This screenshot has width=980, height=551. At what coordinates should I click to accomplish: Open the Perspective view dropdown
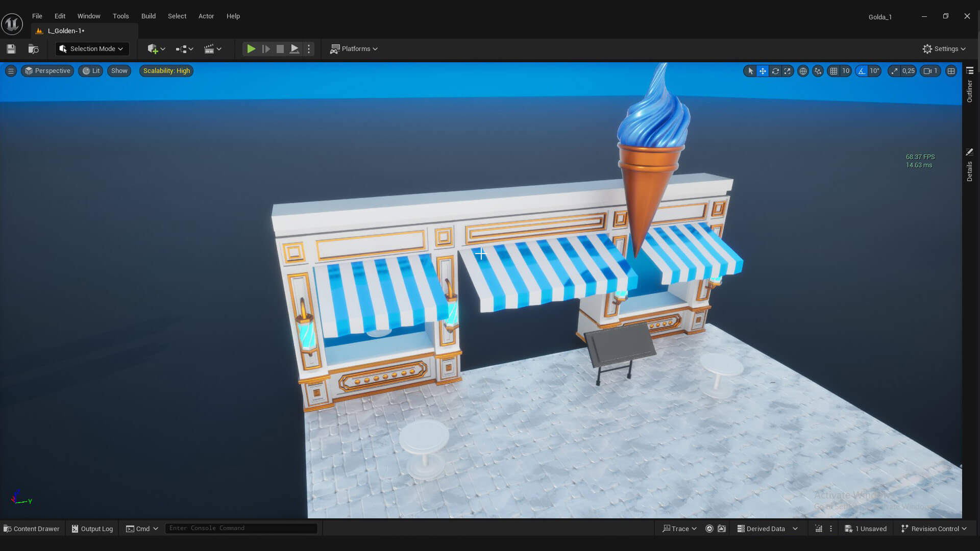[x=47, y=71]
